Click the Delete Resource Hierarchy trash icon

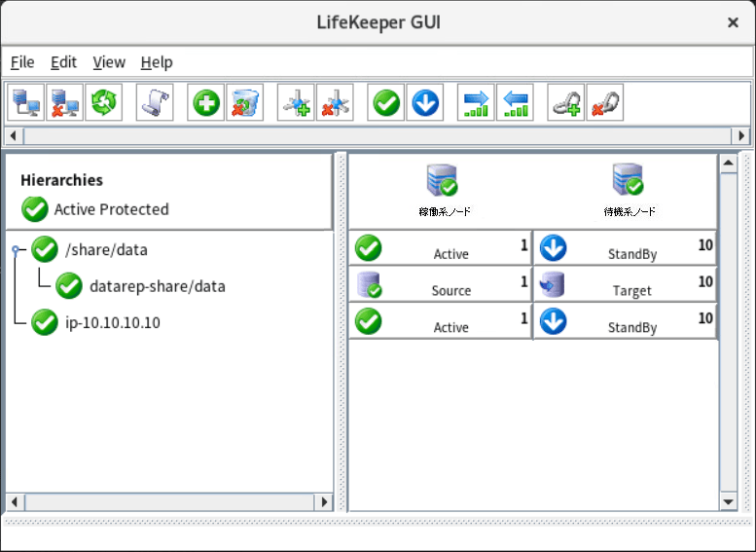point(245,102)
